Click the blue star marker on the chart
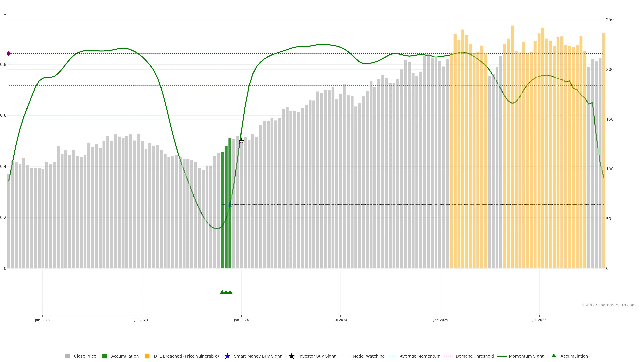 [230, 205]
